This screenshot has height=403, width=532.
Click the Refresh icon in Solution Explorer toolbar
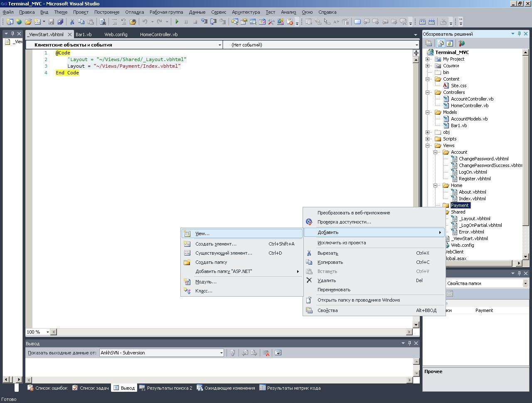(x=449, y=43)
